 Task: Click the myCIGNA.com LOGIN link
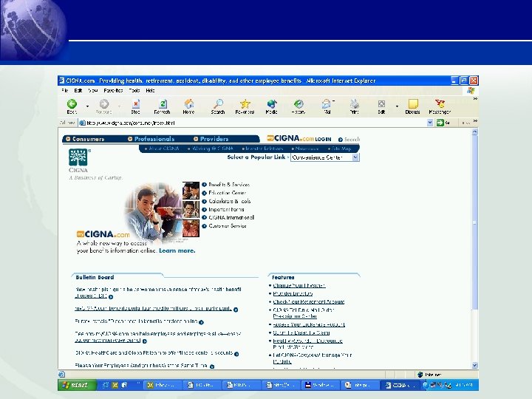point(299,138)
